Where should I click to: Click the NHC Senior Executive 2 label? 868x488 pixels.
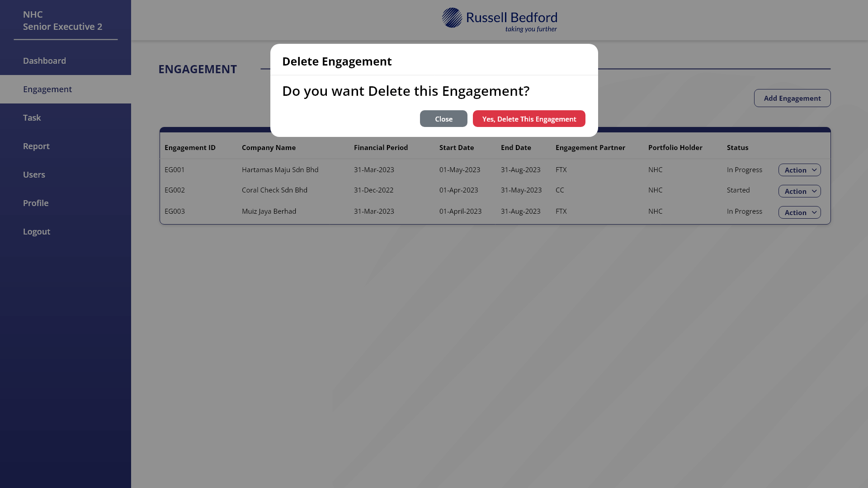(x=63, y=20)
